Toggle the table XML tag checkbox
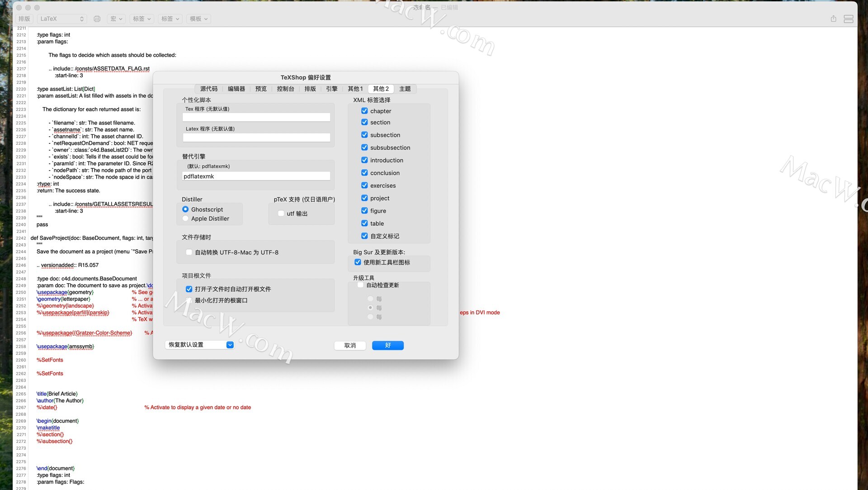 pyautogui.click(x=364, y=224)
